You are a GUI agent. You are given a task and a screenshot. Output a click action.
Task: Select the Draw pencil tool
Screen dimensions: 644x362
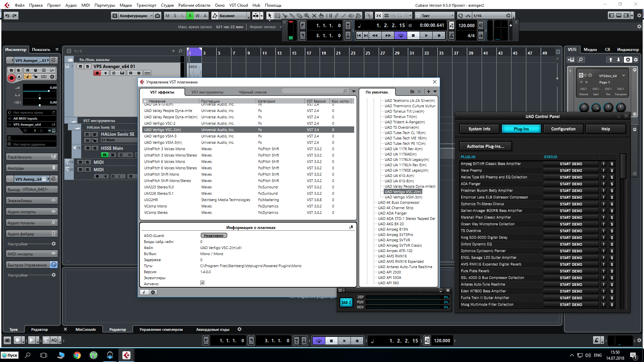pyautogui.click(x=336, y=16)
